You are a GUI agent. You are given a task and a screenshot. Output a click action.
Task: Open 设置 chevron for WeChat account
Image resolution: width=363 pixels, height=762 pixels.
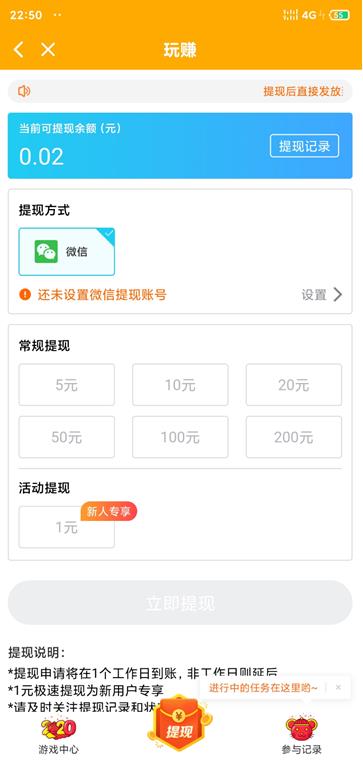(322, 294)
